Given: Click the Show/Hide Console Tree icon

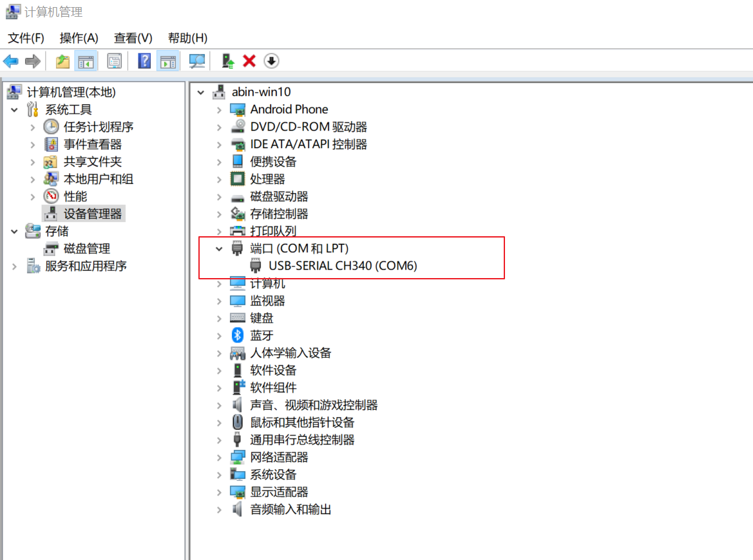Looking at the screenshot, I should [86, 61].
